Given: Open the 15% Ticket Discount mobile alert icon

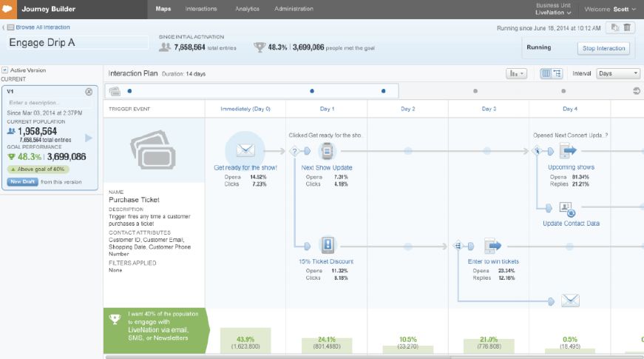Looking at the screenshot, I should (x=328, y=245).
